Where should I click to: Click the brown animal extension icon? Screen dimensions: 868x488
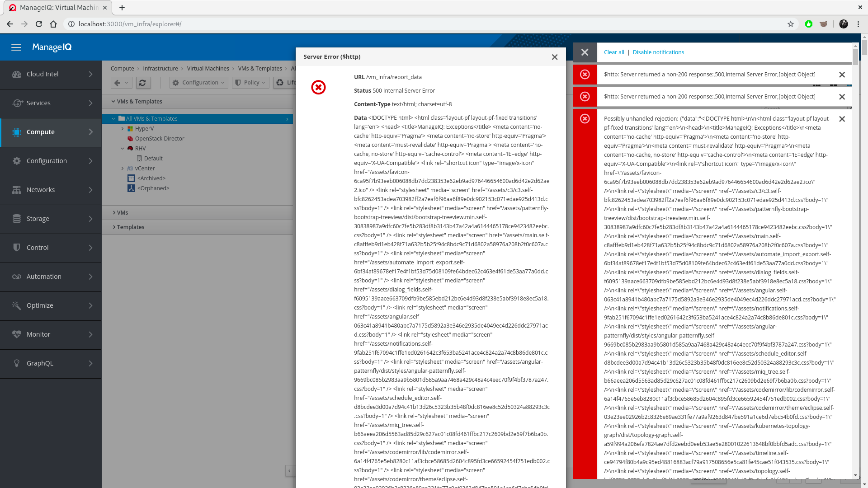click(823, 24)
